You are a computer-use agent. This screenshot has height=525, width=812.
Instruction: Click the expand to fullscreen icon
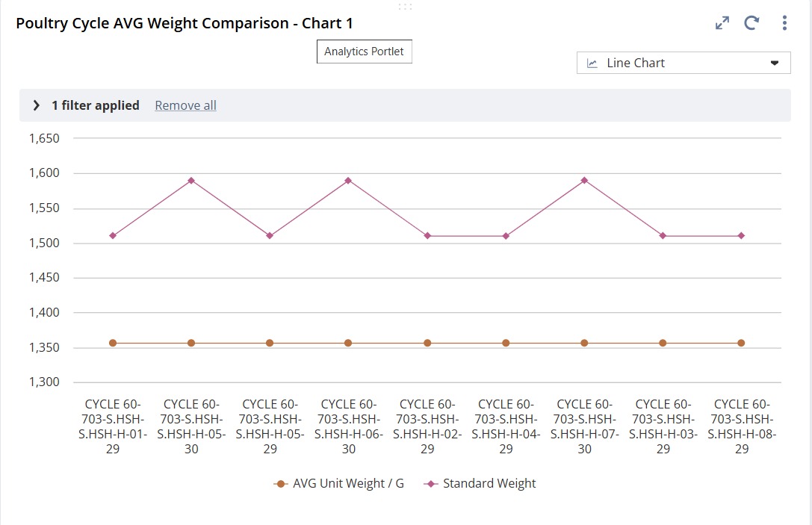pyautogui.click(x=722, y=23)
